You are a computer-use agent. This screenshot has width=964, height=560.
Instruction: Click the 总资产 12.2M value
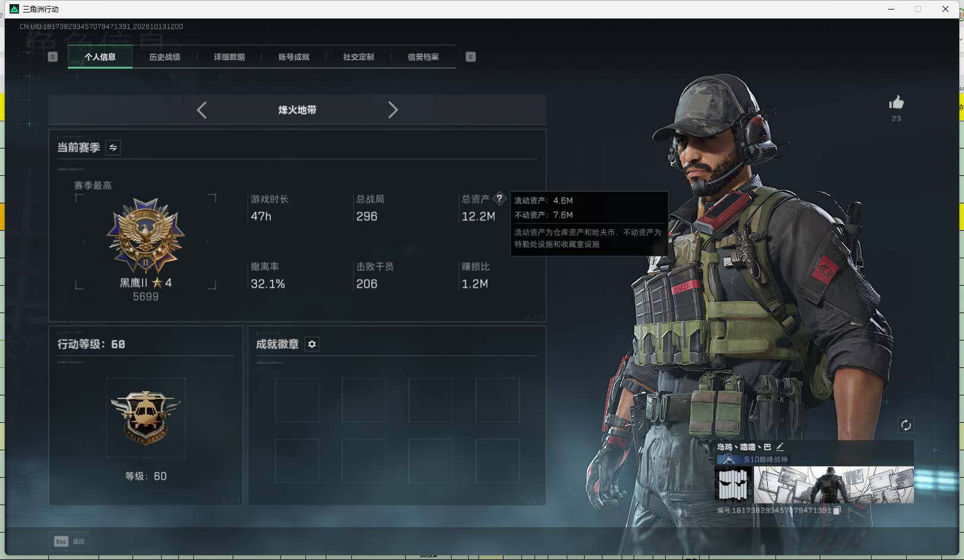[x=478, y=216]
